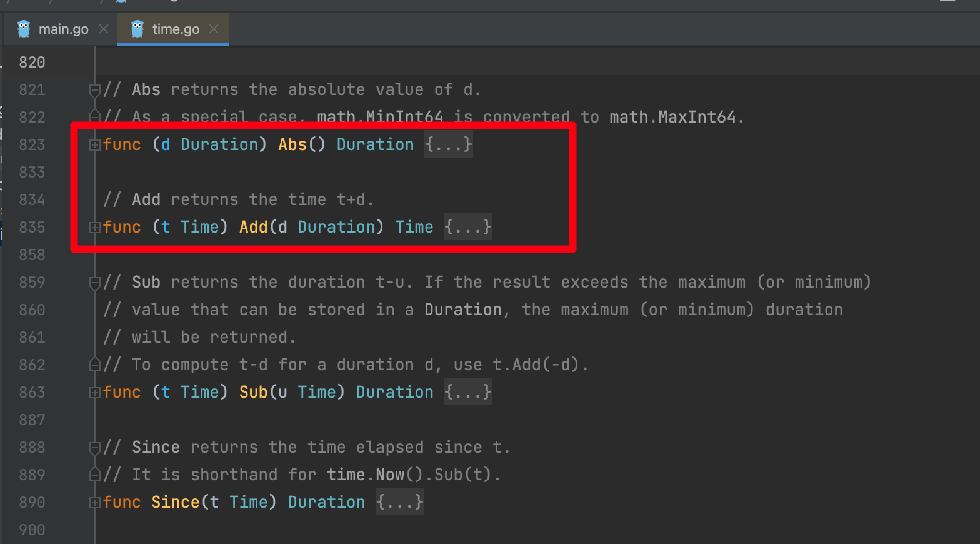Screen dimensions: 980x544
Task: Expand the Add function using gutter plus
Action: pyautogui.click(x=94, y=228)
